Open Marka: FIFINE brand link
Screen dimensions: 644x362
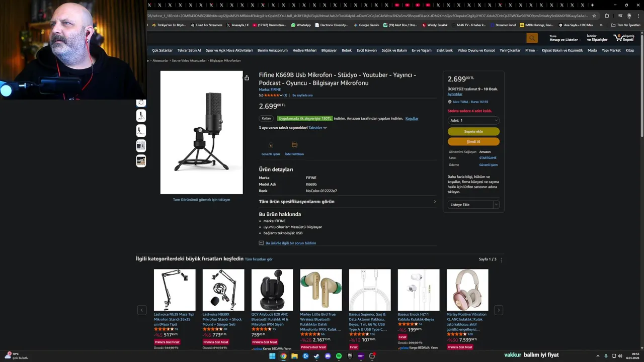pyautogui.click(x=270, y=89)
